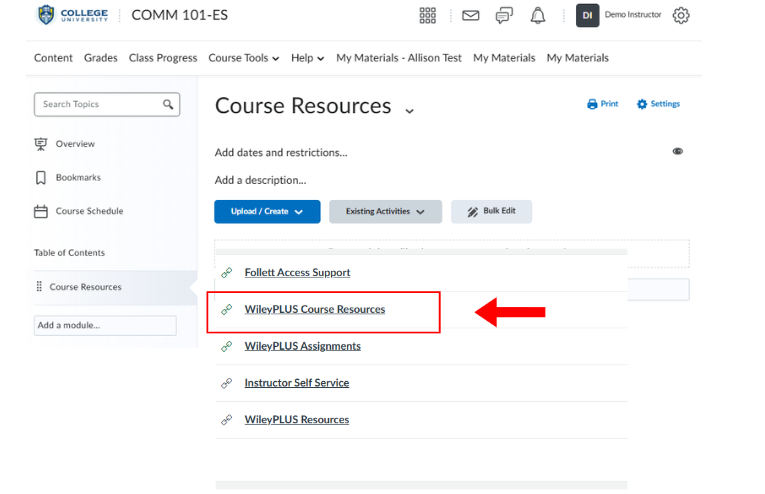Click the Course Schedule calendar icon
Image resolution: width=765 pixels, height=494 pixels.
click(x=41, y=211)
